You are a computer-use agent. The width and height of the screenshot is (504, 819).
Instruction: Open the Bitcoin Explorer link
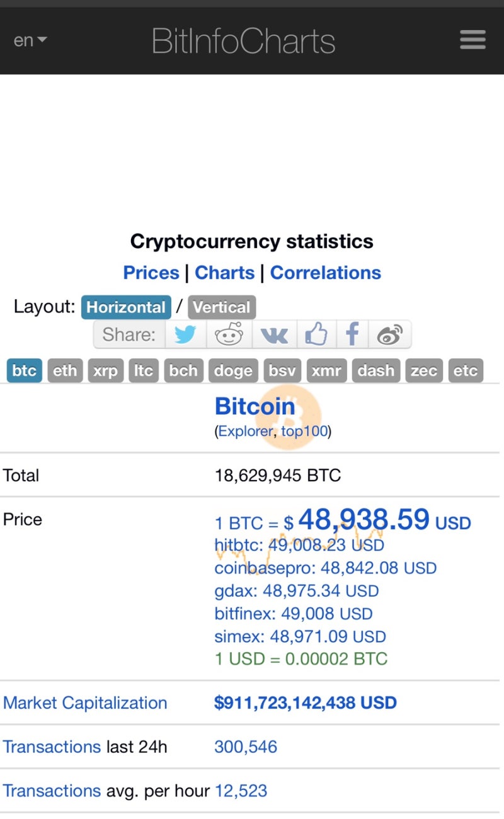[246, 432]
